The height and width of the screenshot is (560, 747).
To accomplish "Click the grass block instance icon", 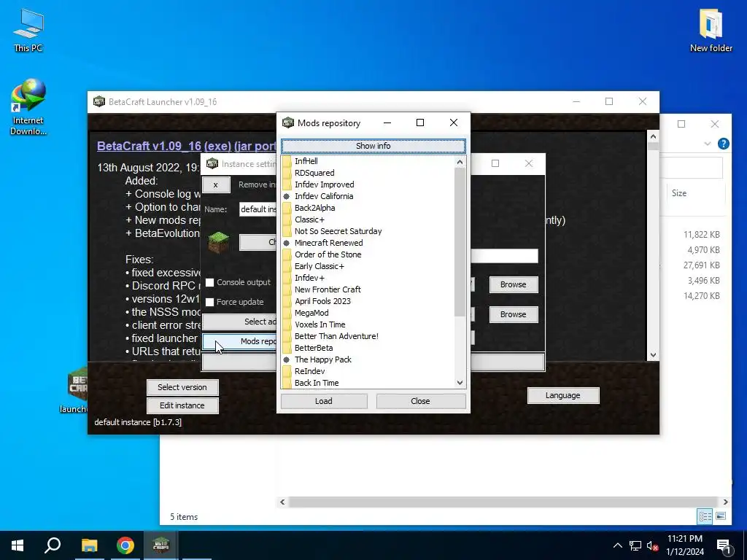I will 219,241.
